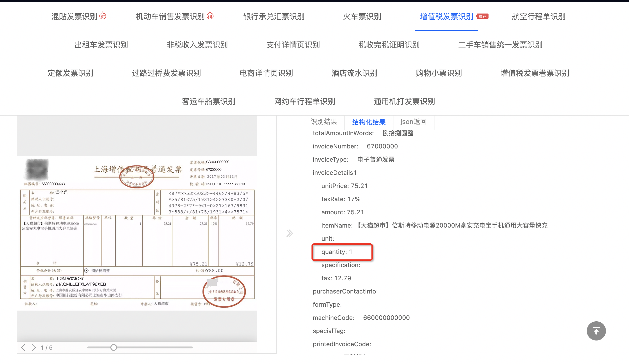Click the invoiceType value 电子普通发票

pos(376,159)
